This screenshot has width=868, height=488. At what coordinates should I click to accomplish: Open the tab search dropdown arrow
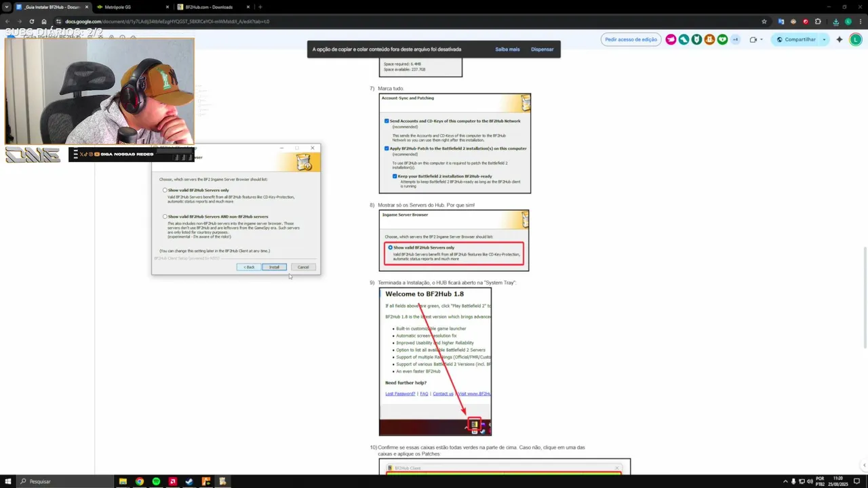tap(6, 7)
